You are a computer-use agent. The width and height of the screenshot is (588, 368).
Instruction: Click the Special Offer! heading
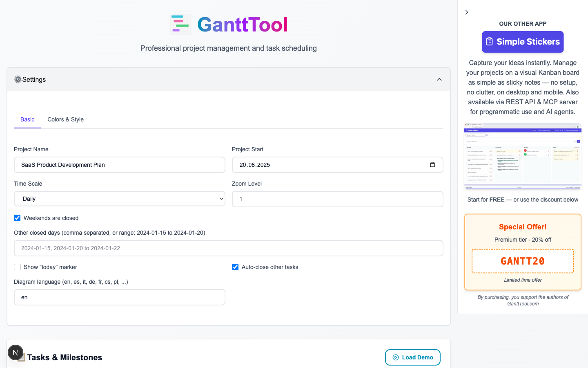click(x=523, y=227)
